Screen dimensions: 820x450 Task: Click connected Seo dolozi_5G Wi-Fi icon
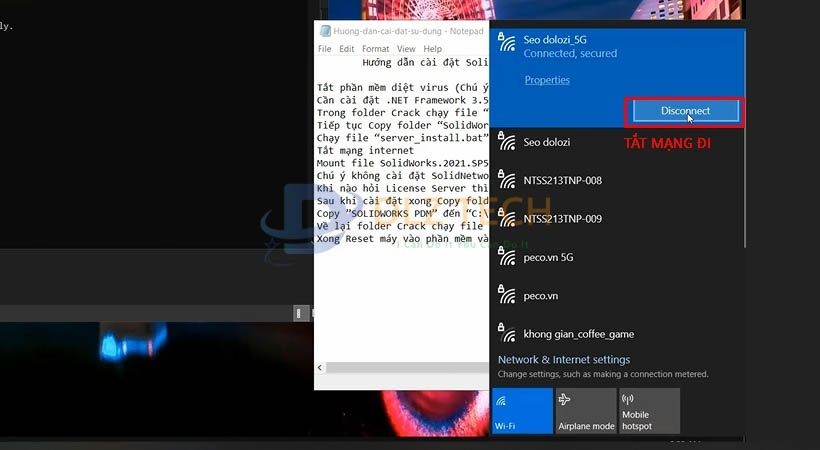[x=507, y=43]
